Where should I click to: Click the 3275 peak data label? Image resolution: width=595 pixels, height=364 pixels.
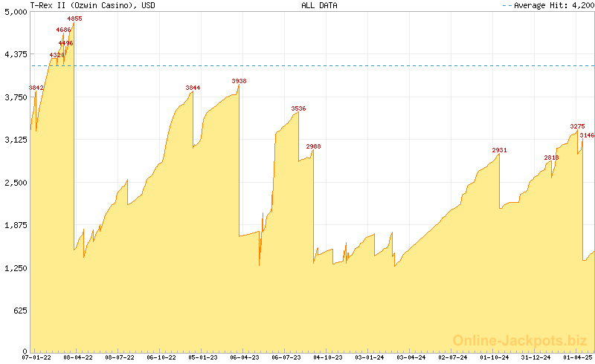(577, 126)
